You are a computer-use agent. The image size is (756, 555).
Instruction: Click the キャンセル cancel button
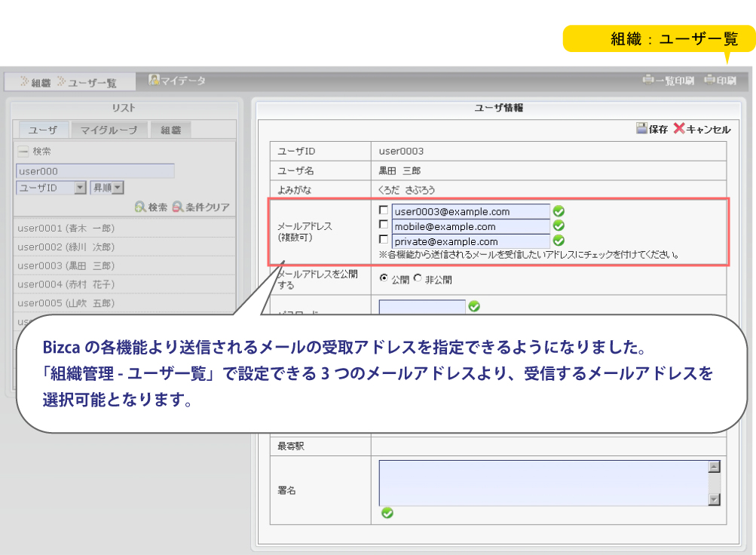point(702,129)
